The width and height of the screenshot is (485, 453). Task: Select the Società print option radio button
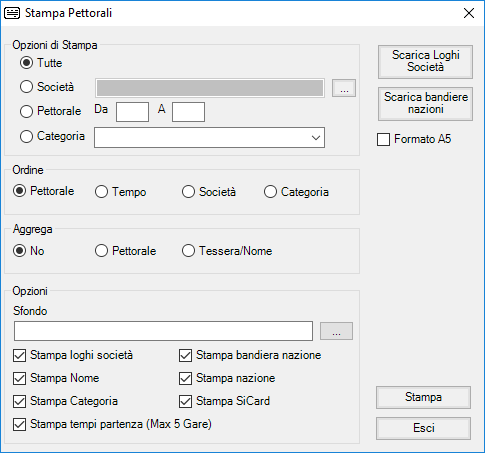click(26, 87)
